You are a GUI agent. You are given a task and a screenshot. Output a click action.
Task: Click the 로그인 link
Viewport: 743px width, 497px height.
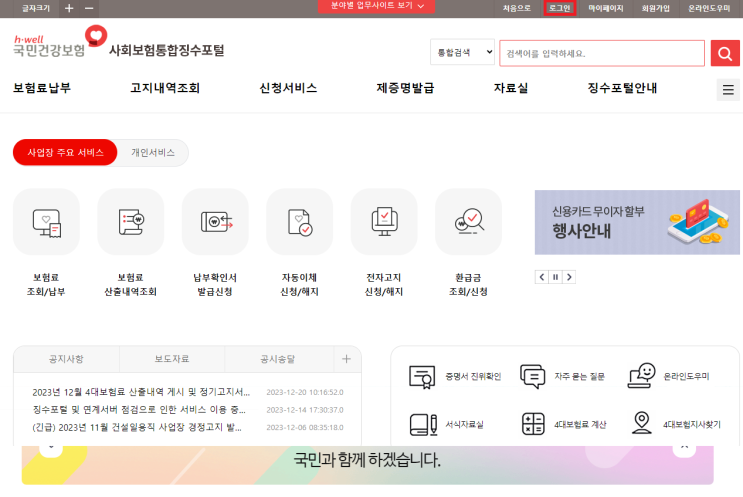pyautogui.click(x=560, y=8)
